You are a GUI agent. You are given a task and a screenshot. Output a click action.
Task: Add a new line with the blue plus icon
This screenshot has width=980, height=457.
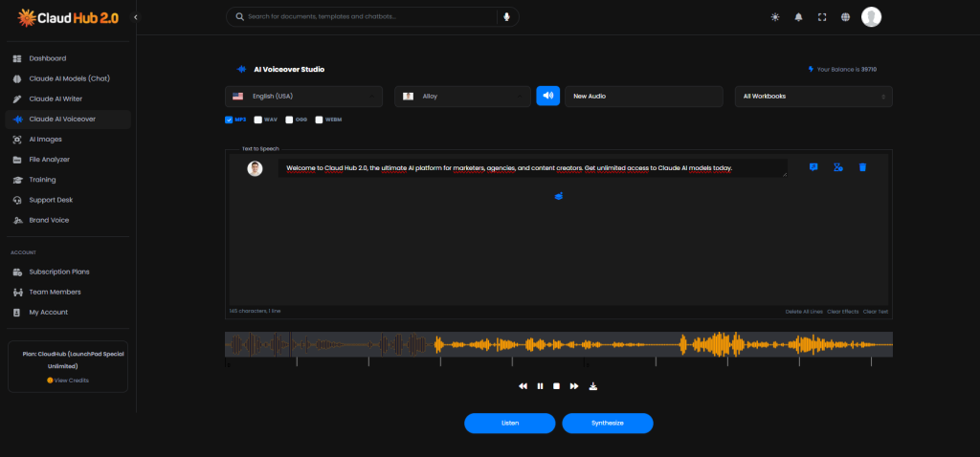tap(559, 196)
